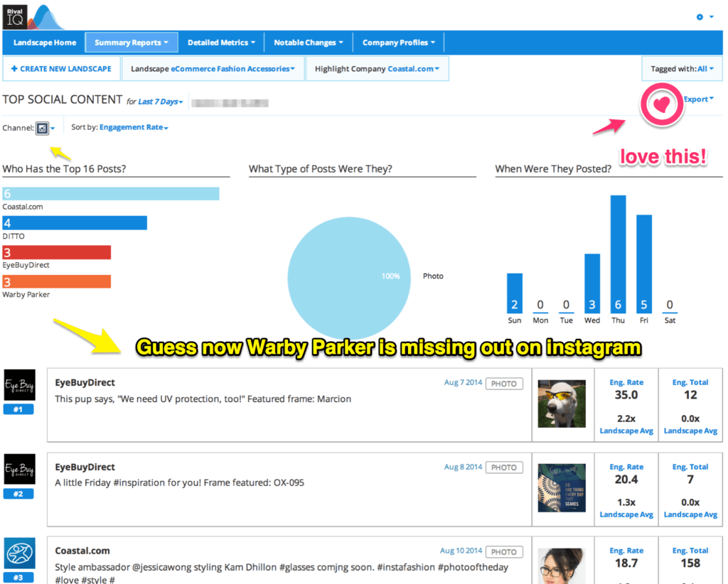Expand the Summary Reports menu
The height and width of the screenshot is (584, 728).
click(x=132, y=43)
